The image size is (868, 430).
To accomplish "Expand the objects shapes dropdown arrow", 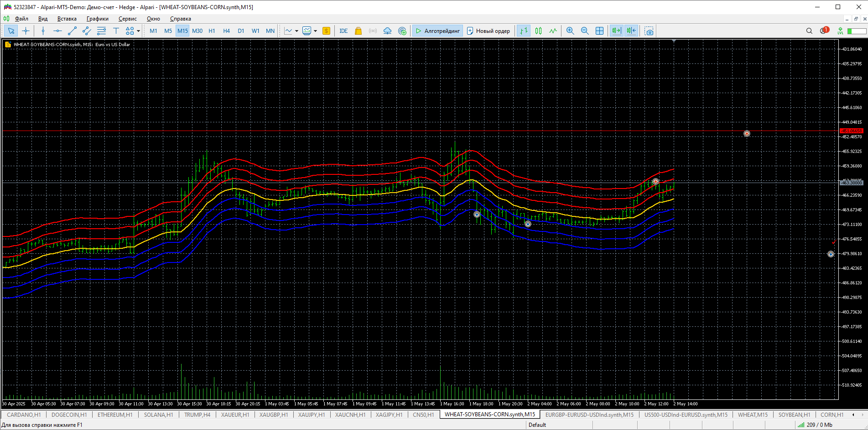I will 138,31.
